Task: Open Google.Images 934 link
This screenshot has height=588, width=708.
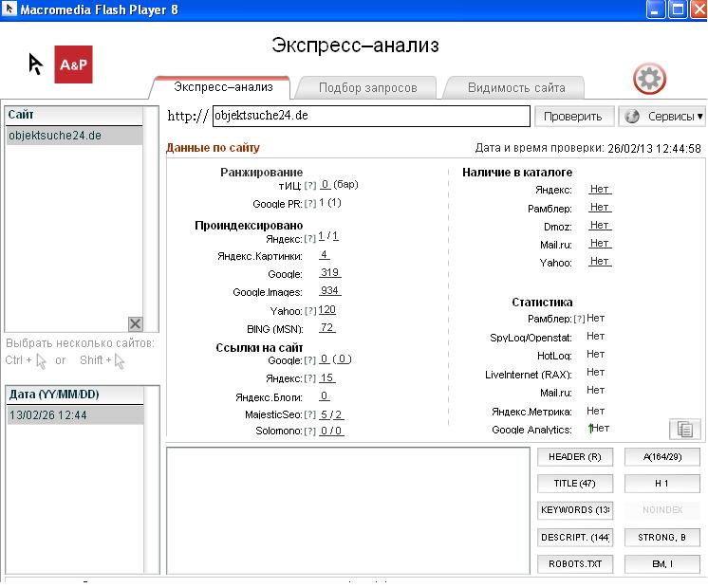Action: click(330, 290)
